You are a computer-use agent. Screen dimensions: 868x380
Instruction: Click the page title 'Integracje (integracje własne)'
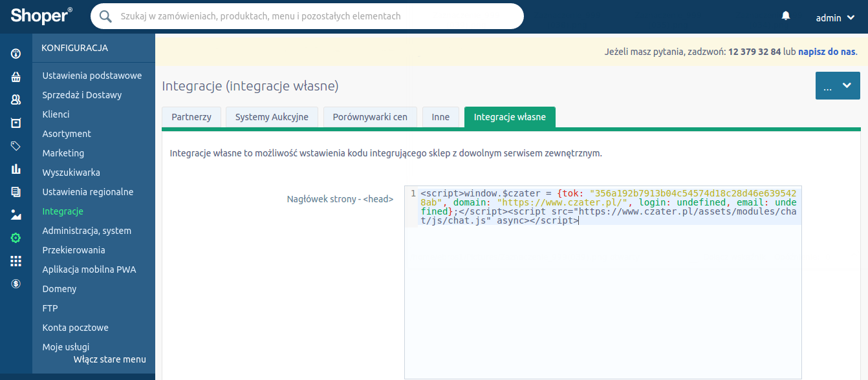point(250,86)
